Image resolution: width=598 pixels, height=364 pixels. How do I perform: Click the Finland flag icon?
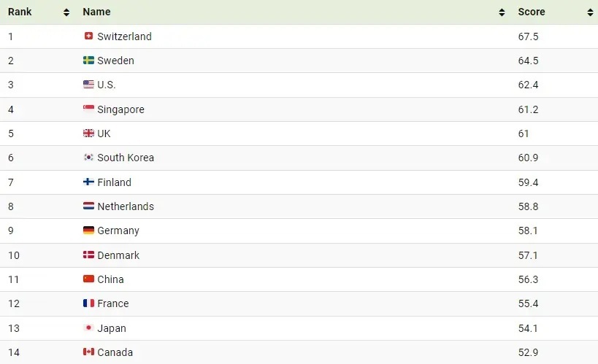point(88,182)
